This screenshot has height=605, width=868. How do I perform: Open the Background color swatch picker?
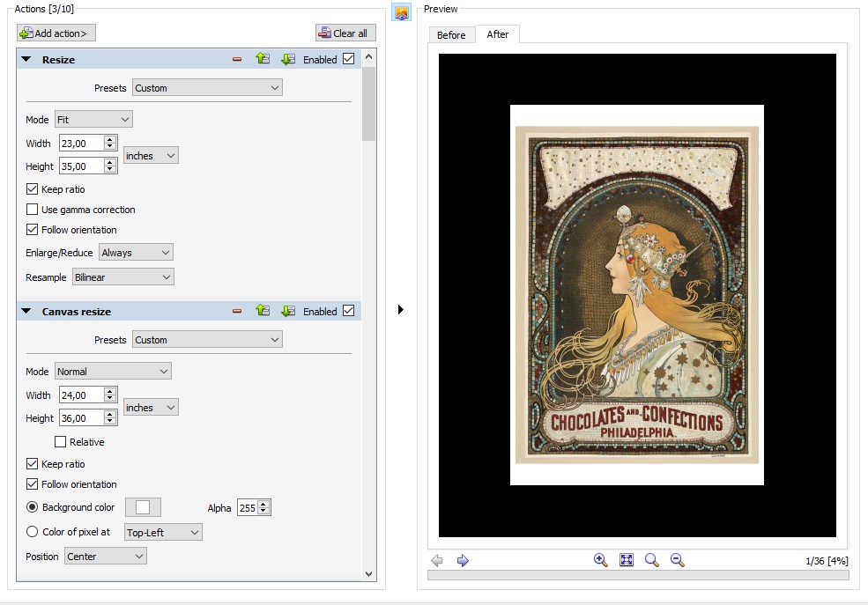(x=143, y=507)
